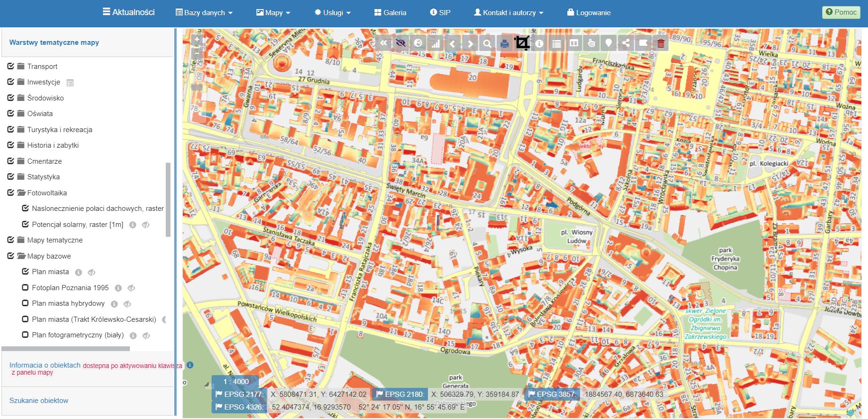Open the globe full-extent icon
The height and width of the screenshot is (419, 868).
pos(418,43)
